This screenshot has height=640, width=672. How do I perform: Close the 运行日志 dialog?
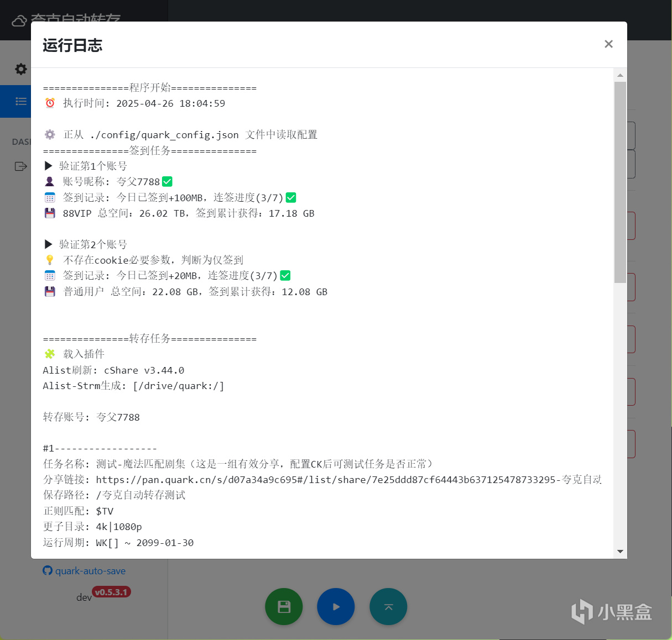click(x=608, y=44)
